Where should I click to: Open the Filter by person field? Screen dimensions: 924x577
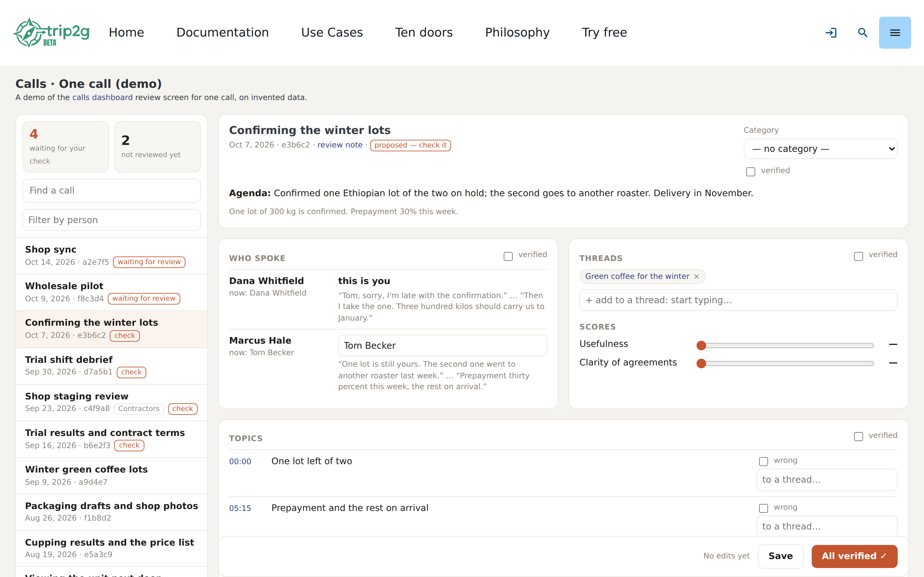pos(112,220)
